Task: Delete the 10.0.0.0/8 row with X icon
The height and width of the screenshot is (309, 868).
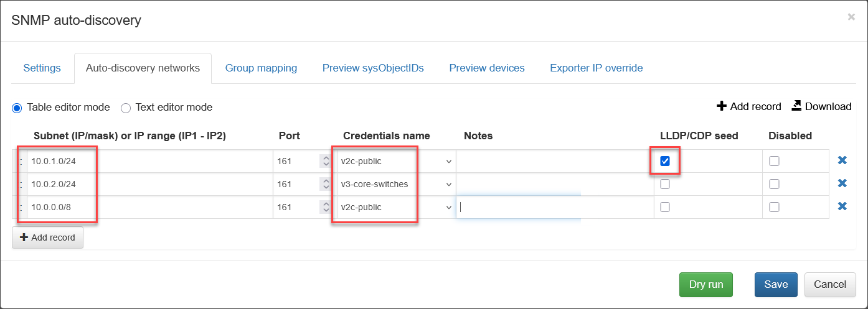Action: (842, 206)
